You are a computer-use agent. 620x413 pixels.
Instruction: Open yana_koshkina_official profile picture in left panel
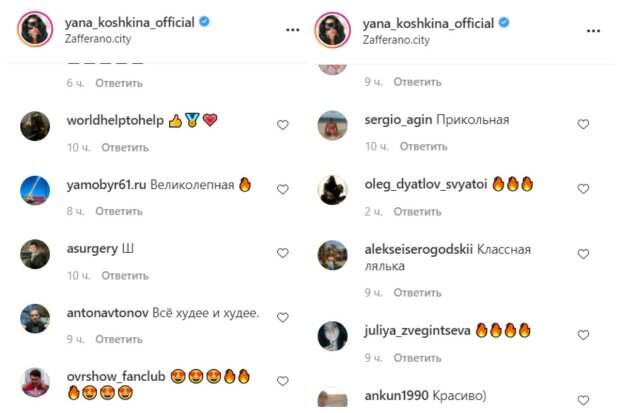35,29
